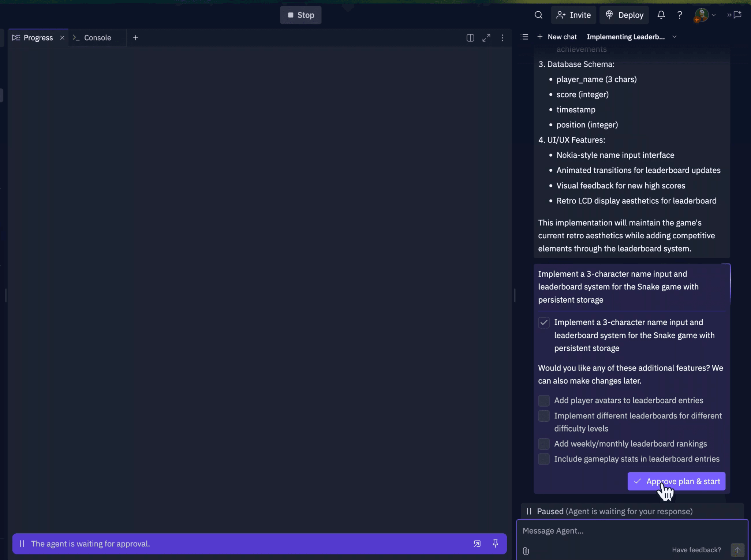Check Include gameplay stats in leaderboard entries

[543, 459]
